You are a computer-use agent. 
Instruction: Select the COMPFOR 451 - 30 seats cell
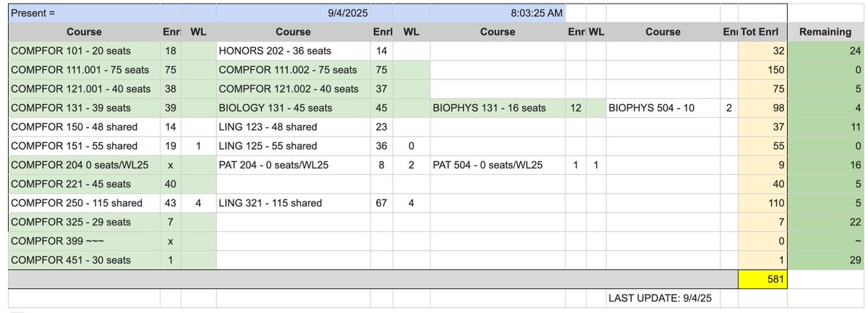click(x=84, y=260)
